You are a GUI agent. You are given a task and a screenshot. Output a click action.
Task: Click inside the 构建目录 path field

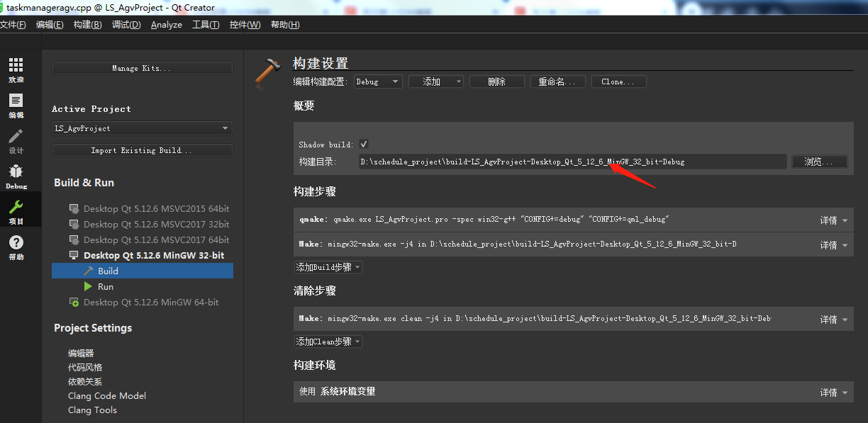572,162
